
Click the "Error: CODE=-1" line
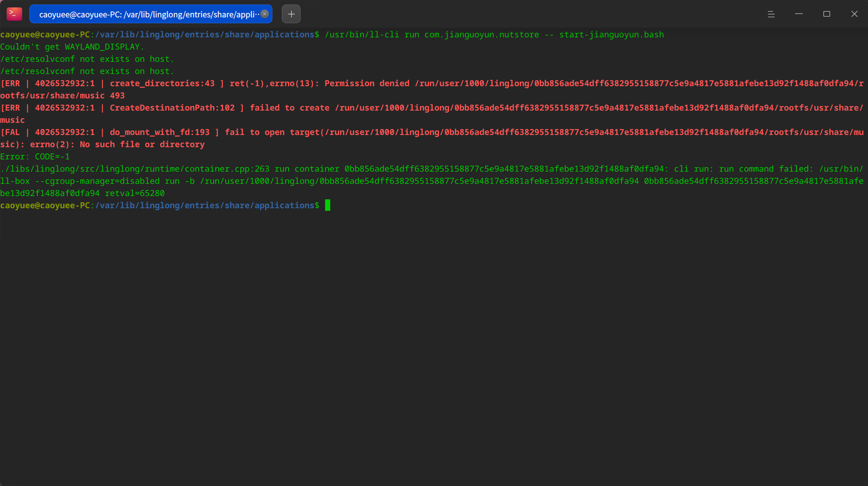[35, 157]
